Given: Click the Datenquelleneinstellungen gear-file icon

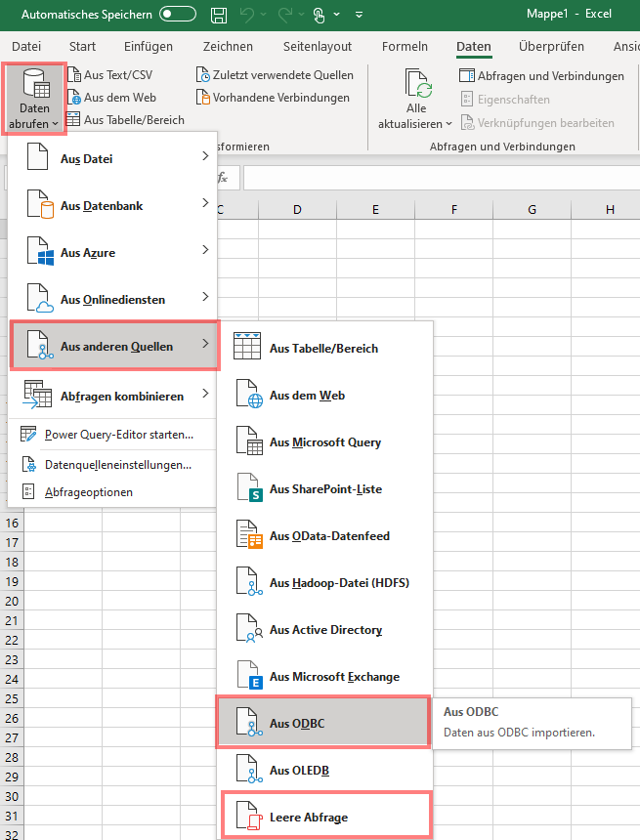Looking at the screenshot, I should tap(29, 465).
